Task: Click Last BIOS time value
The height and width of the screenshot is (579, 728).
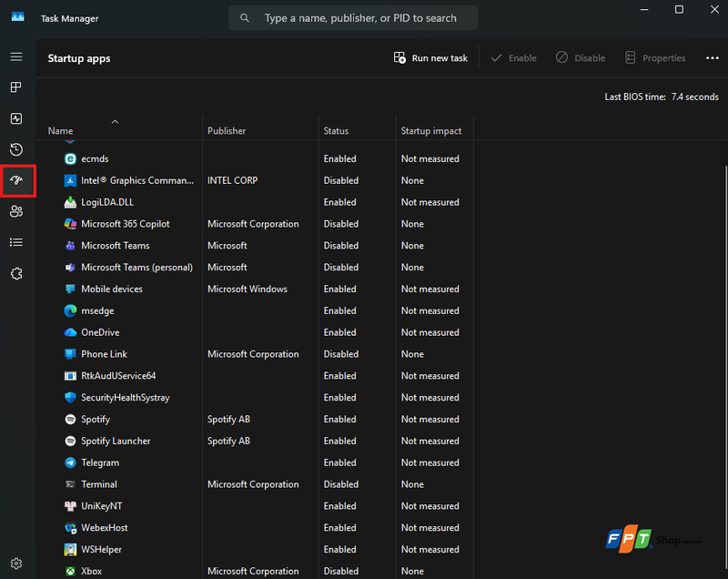Action: pos(694,97)
